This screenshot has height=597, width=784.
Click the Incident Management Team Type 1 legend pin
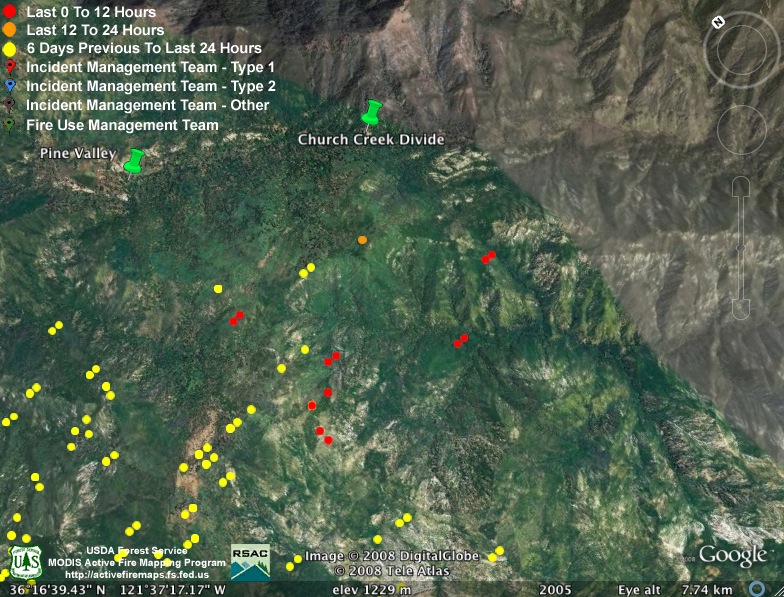(10, 67)
